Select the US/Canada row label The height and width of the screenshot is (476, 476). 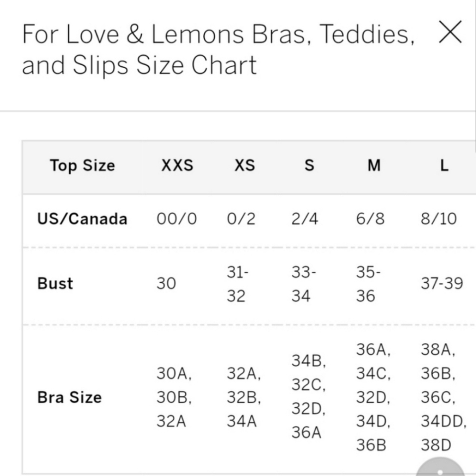82,218
